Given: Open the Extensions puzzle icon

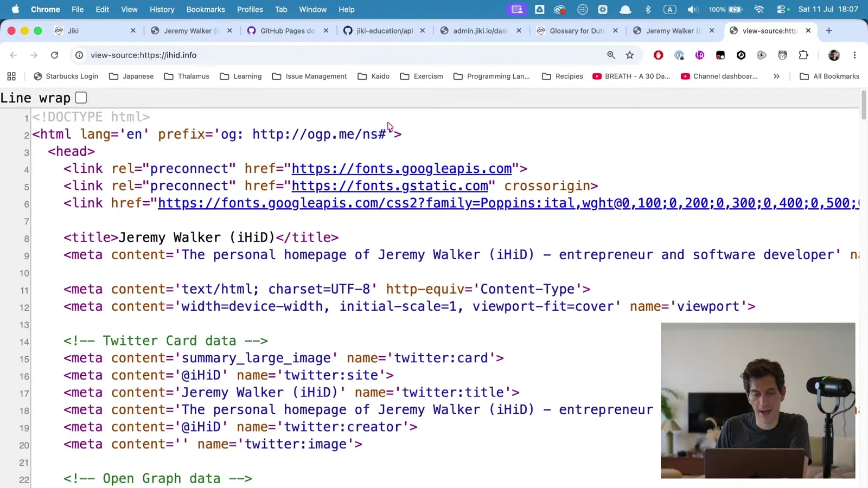Looking at the screenshot, I should click(x=803, y=55).
